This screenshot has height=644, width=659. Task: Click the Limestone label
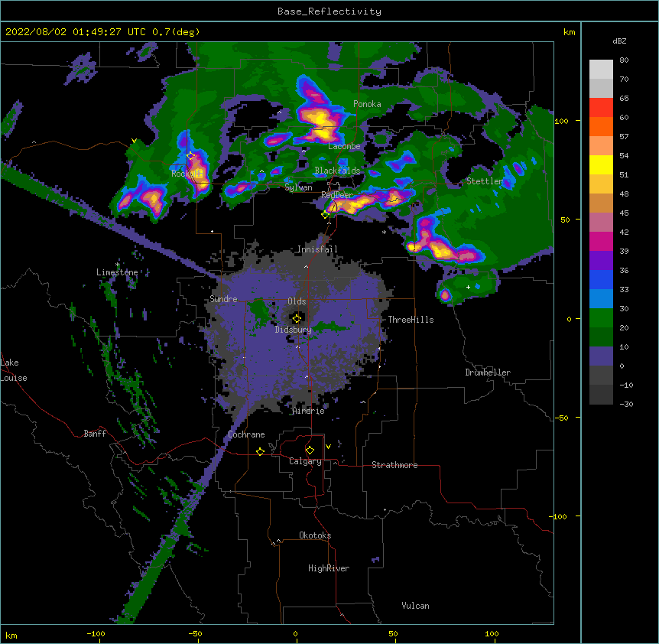(117, 272)
